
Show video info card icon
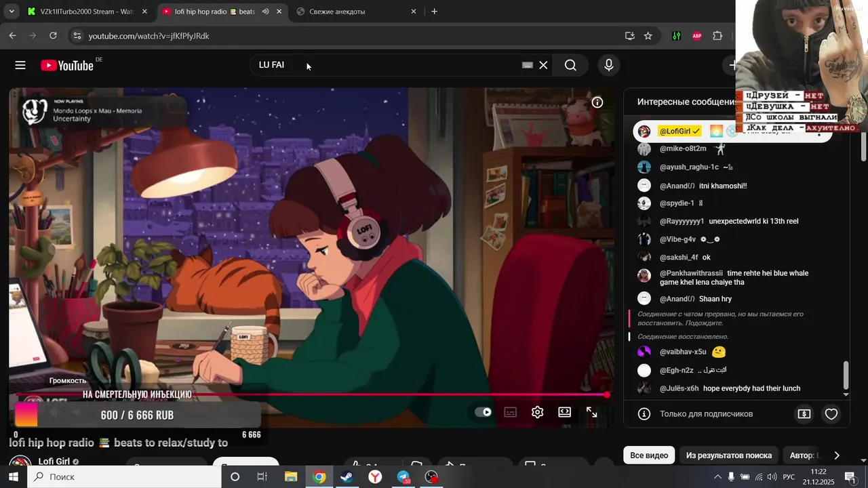[597, 102]
